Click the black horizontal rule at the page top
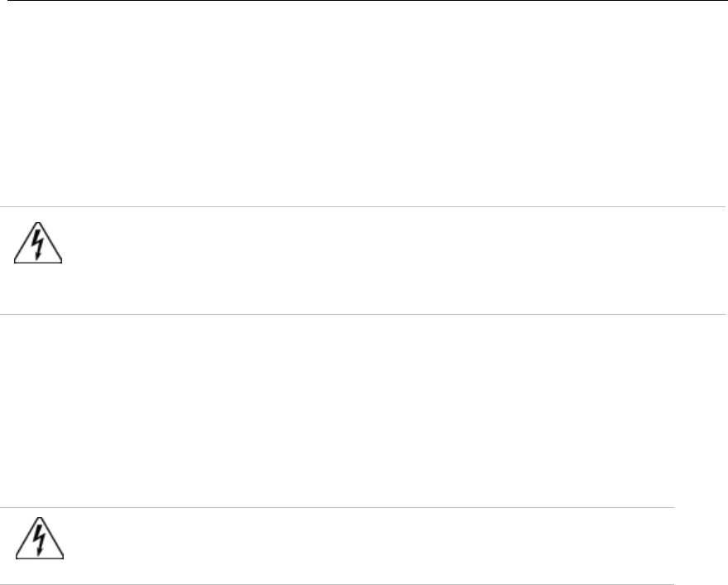The image size is (728, 585). point(364,1)
